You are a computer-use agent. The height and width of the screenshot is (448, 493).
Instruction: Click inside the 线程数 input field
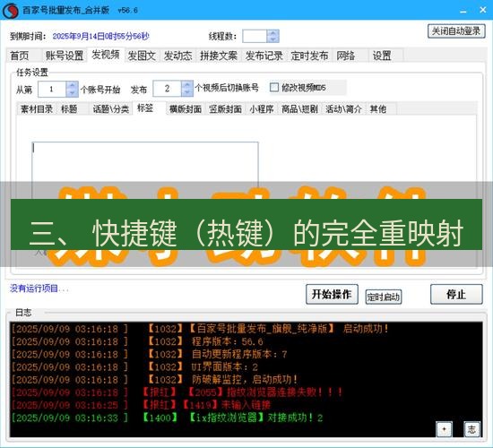coord(255,36)
